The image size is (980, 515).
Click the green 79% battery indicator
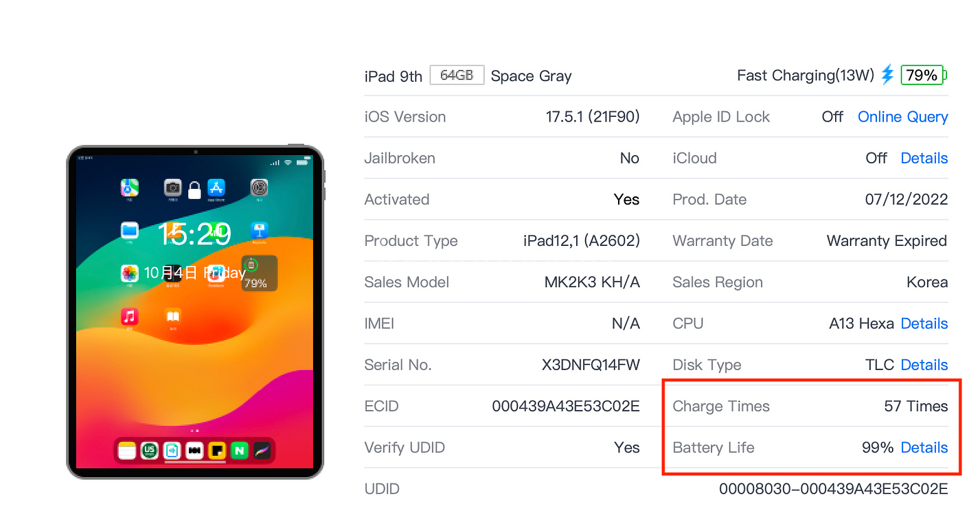click(924, 75)
